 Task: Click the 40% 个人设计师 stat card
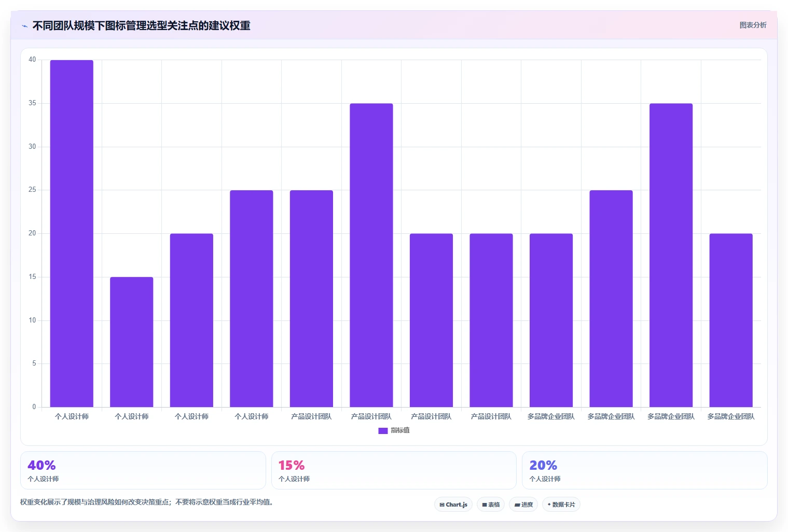(x=143, y=470)
